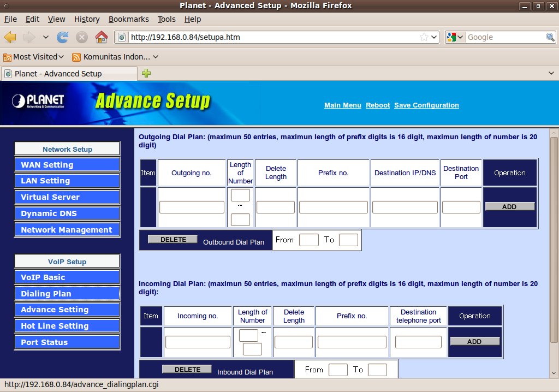Open the LAN Setting page
Viewport: 559px width, 392px height.
pos(67,181)
